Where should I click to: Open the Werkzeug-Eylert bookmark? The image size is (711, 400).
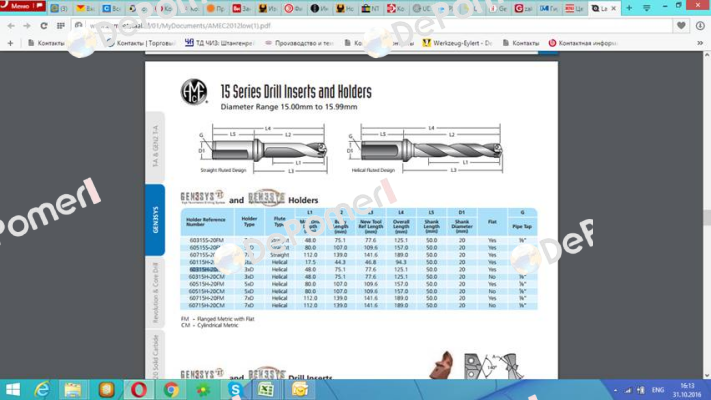[457, 43]
